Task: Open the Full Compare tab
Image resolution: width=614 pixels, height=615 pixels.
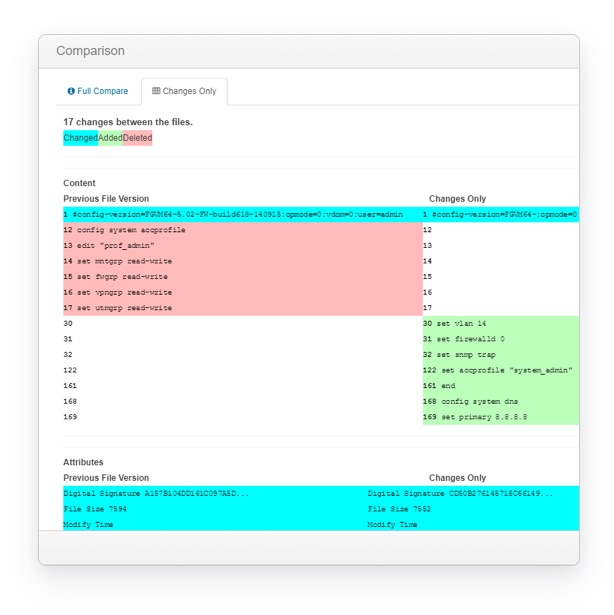Action: pyautogui.click(x=98, y=91)
